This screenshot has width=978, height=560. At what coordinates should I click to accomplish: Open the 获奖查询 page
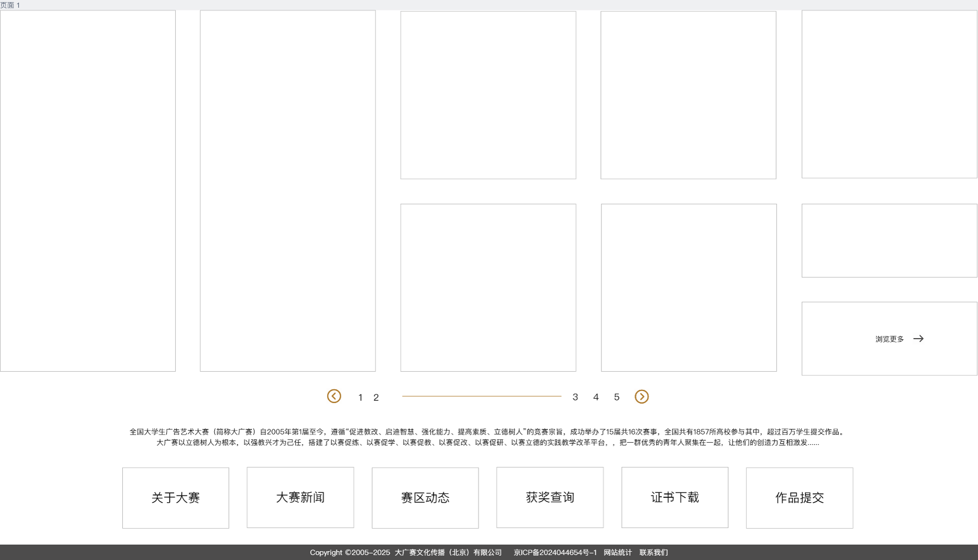(x=550, y=498)
